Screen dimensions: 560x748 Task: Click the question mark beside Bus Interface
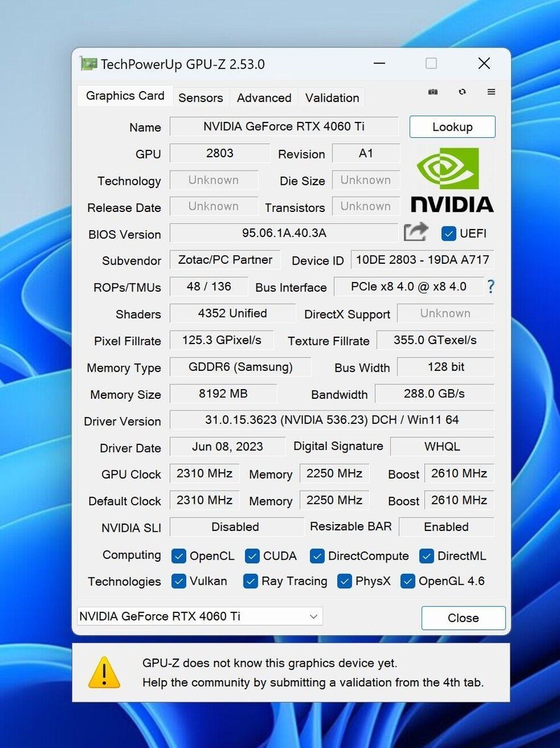coord(491,286)
